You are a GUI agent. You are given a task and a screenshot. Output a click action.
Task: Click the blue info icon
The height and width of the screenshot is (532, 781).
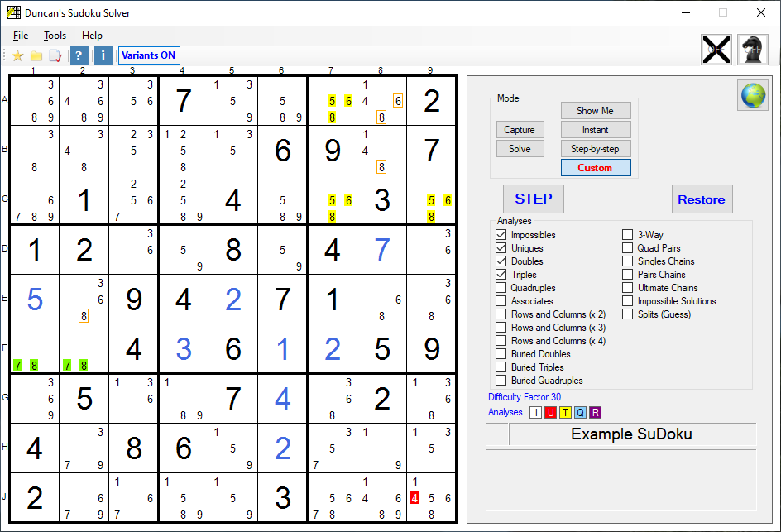coord(103,55)
